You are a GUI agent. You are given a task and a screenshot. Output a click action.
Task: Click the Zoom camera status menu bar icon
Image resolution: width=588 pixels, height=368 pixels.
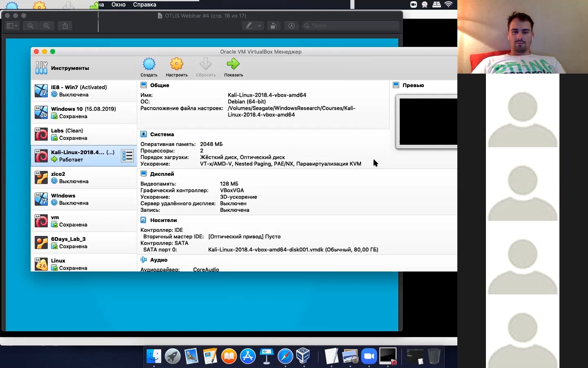coord(414,4)
